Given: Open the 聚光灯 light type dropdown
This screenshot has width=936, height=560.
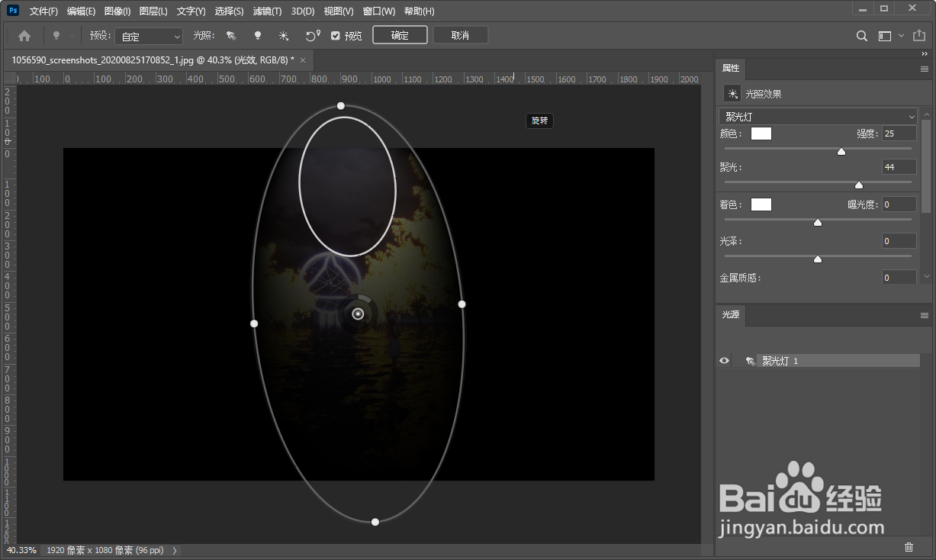Looking at the screenshot, I should click(x=818, y=117).
